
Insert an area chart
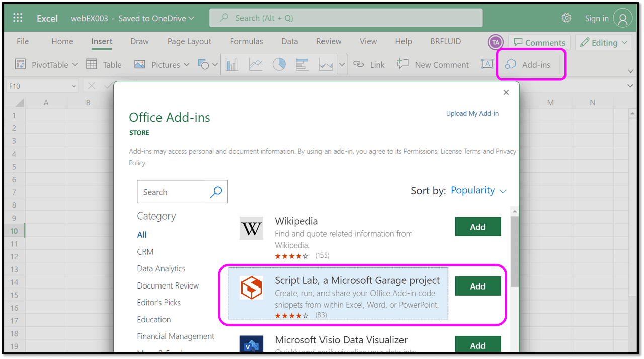(326, 64)
